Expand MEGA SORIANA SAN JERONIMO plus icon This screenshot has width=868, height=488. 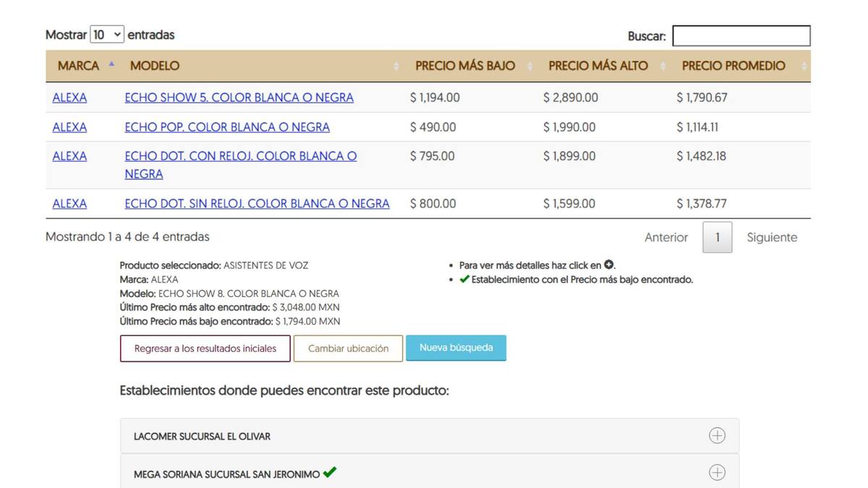[x=716, y=473]
